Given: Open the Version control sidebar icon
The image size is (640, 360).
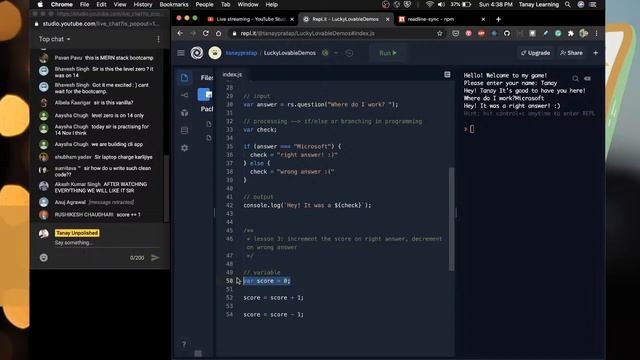Looking at the screenshot, I should click(x=184, y=95).
